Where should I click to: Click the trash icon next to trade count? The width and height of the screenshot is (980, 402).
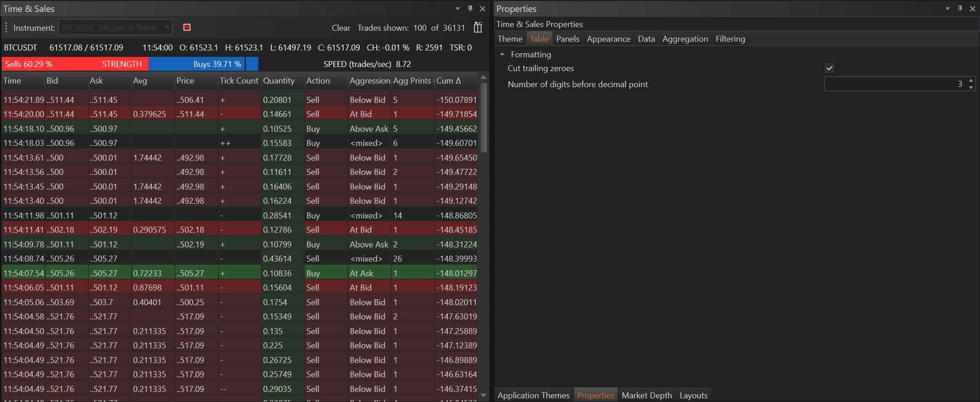[x=478, y=28]
